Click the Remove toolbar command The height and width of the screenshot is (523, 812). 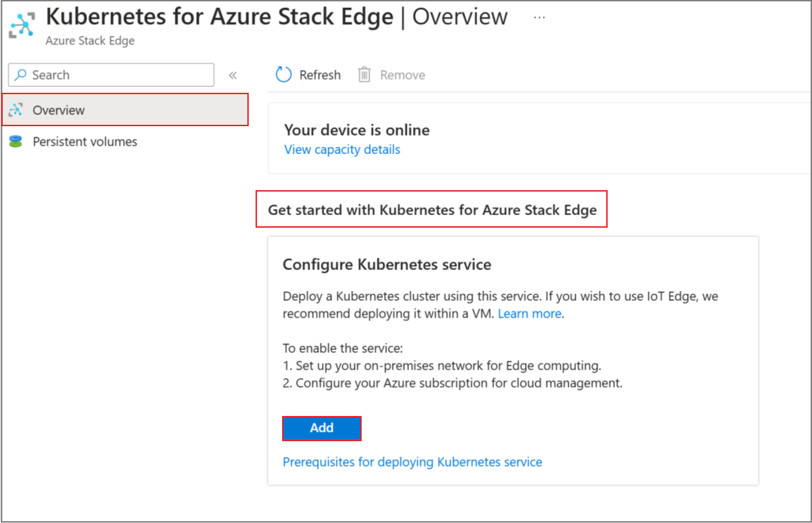(391, 74)
